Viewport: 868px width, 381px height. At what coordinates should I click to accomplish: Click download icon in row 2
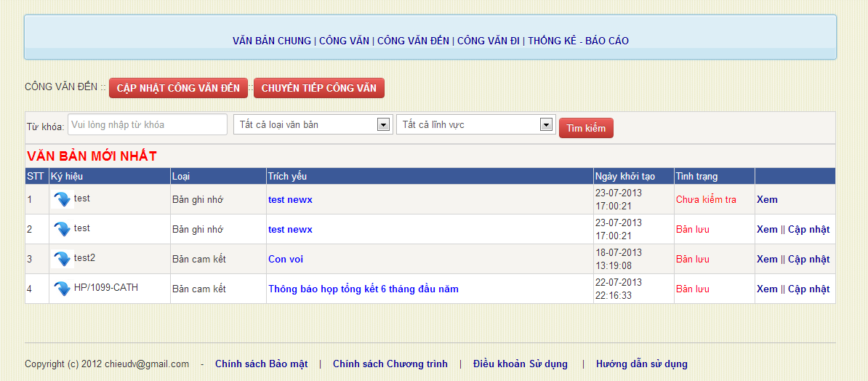(63, 229)
